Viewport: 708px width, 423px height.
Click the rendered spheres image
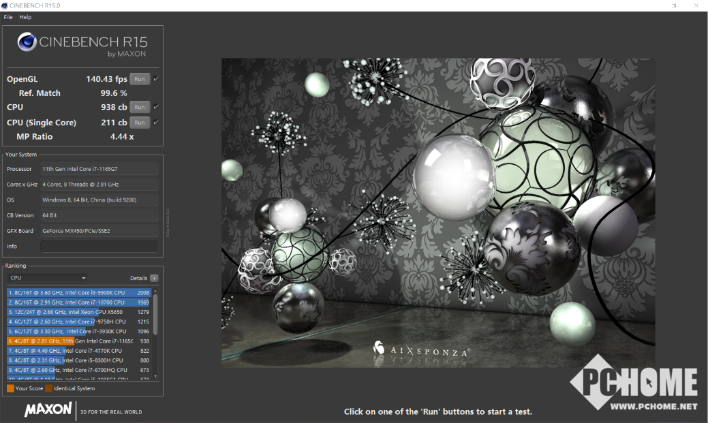[x=438, y=213]
